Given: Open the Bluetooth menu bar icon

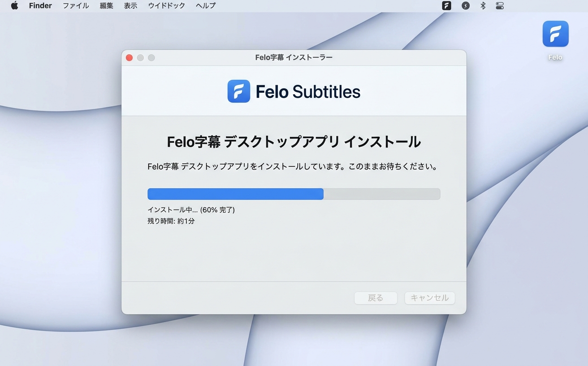Looking at the screenshot, I should click(483, 6).
